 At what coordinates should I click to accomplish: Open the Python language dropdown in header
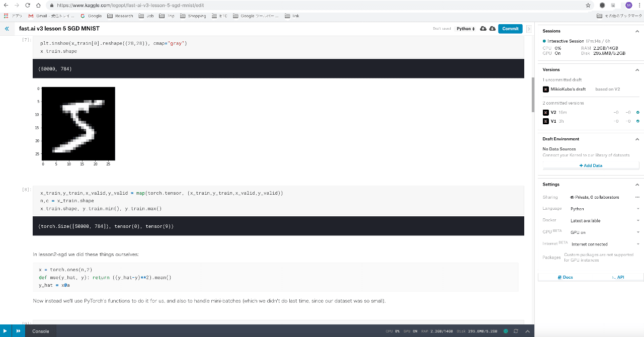[465, 29]
